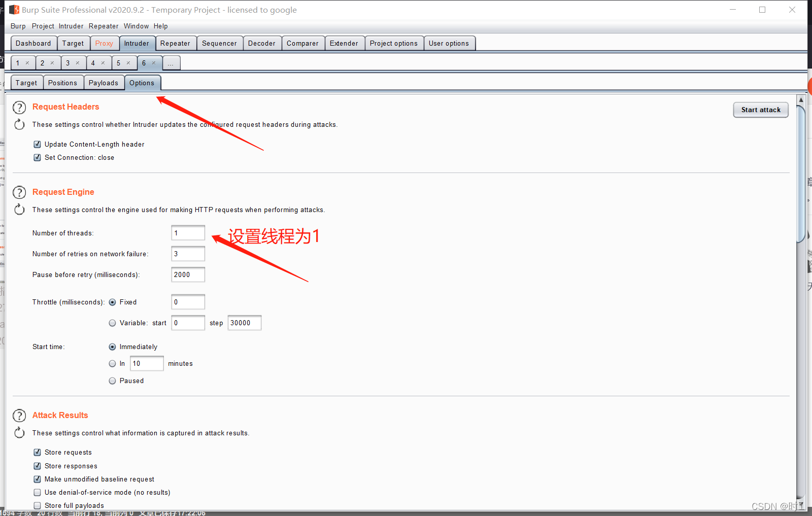The height and width of the screenshot is (516, 812).
Task: Enable denial-of-service mode checkbox
Action: point(37,492)
